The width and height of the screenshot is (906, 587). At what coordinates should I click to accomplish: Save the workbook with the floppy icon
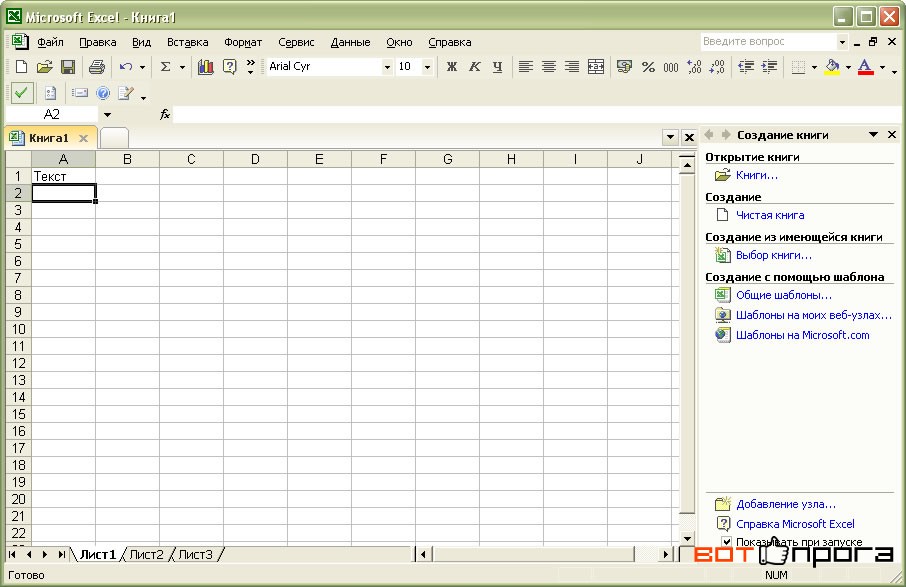click(68, 66)
